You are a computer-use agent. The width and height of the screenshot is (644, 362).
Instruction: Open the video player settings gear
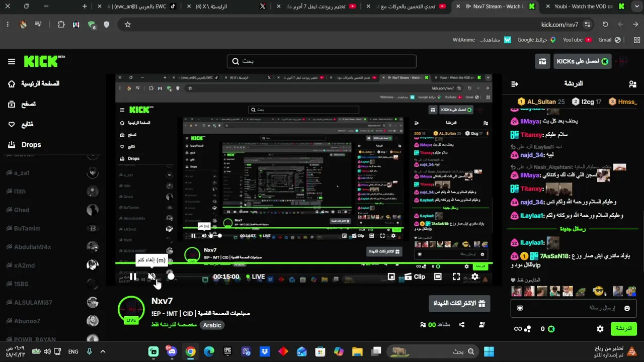click(474, 277)
